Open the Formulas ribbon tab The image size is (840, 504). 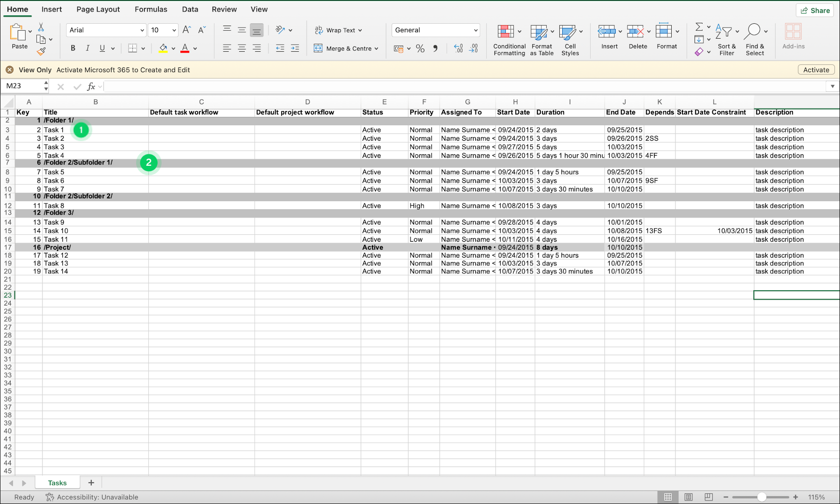[x=151, y=9]
